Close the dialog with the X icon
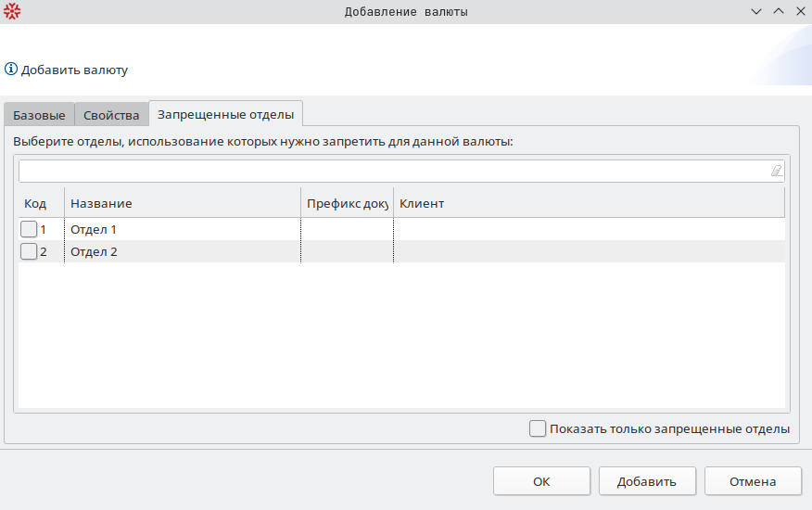This screenshot has height=510, width=812. (799, 12)
